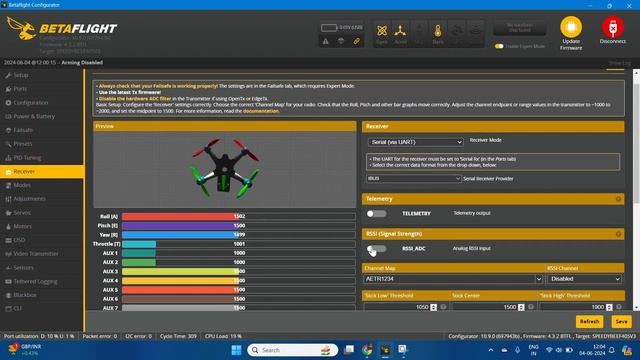Open the PID Tuning tab
This screenshot has width=640, height=360.
coord(42,158)
